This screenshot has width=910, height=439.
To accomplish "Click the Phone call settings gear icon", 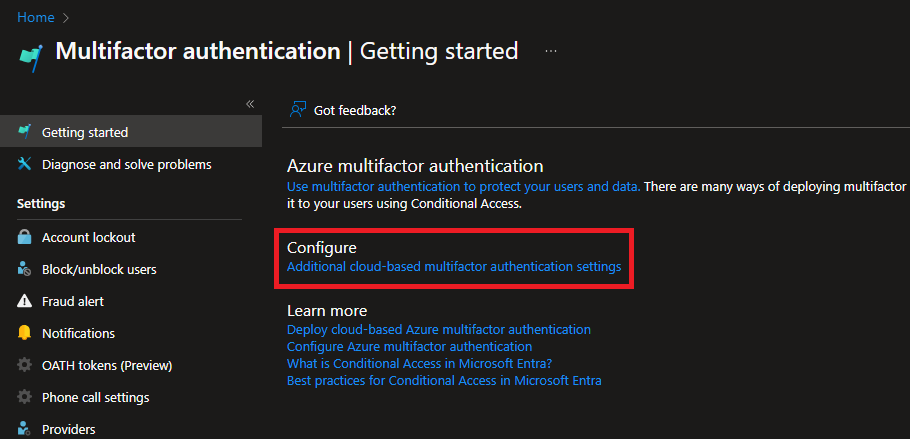I will [24, 397].
